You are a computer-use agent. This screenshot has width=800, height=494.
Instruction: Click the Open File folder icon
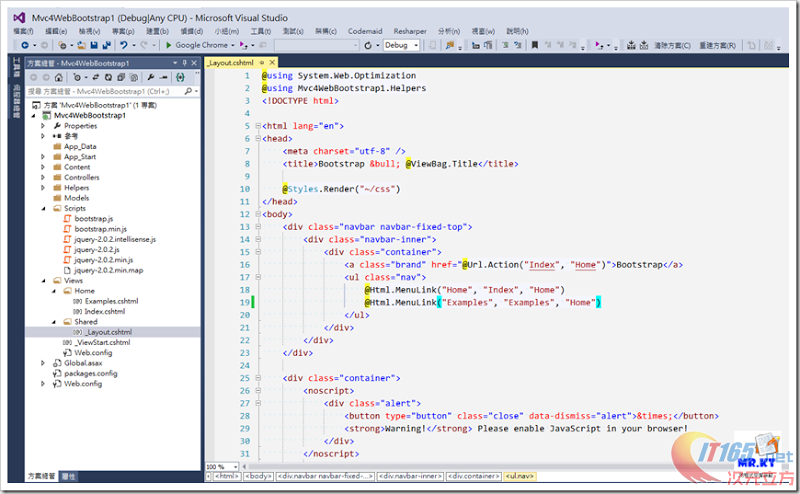point(81,45)
